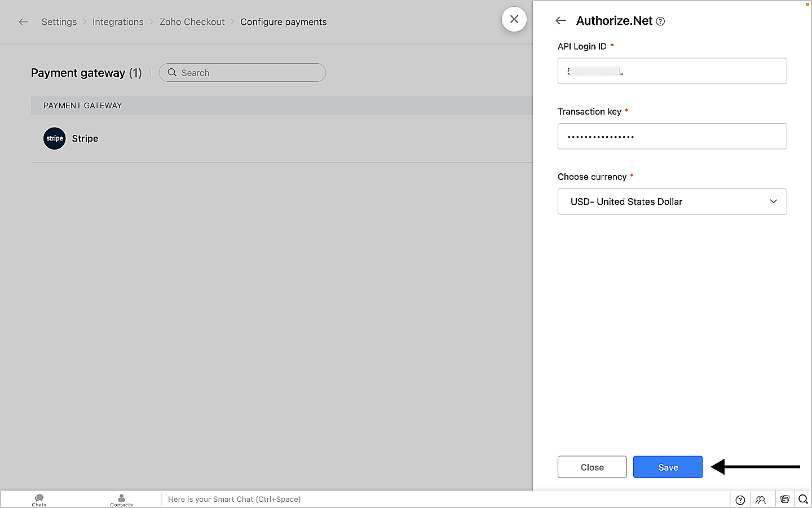Viewport: 812px width, 508px height.
Task: Click the currency dropdown chevron arrow
Action: [774, 202]
